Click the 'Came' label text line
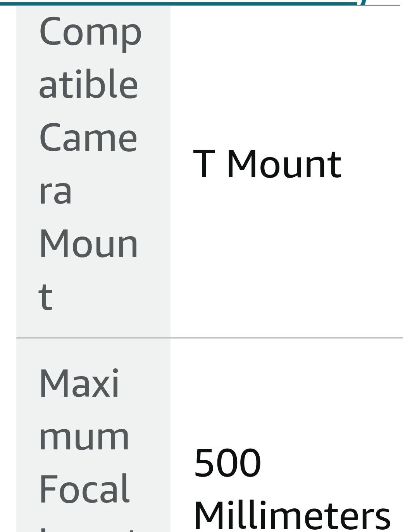This screenshot has height=532, width=410. pos(88,137)
